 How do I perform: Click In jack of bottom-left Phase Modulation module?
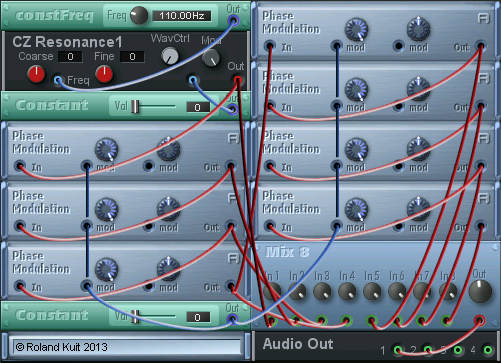coord(20,286)
